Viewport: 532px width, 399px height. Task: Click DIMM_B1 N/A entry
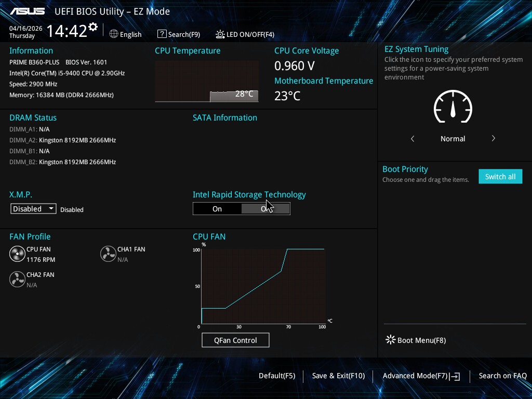coord(30,151)
